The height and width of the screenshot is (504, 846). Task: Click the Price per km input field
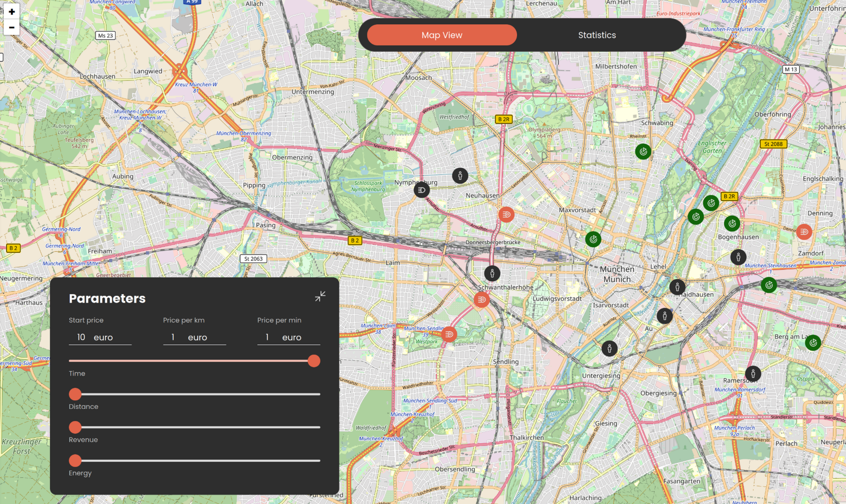point(173,337)
